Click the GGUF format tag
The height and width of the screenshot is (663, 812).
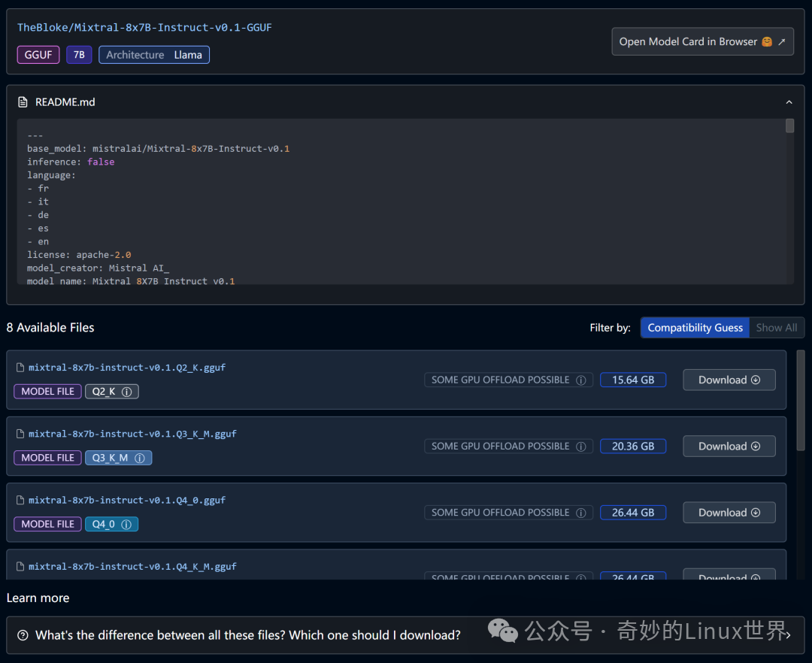point(38,55)
